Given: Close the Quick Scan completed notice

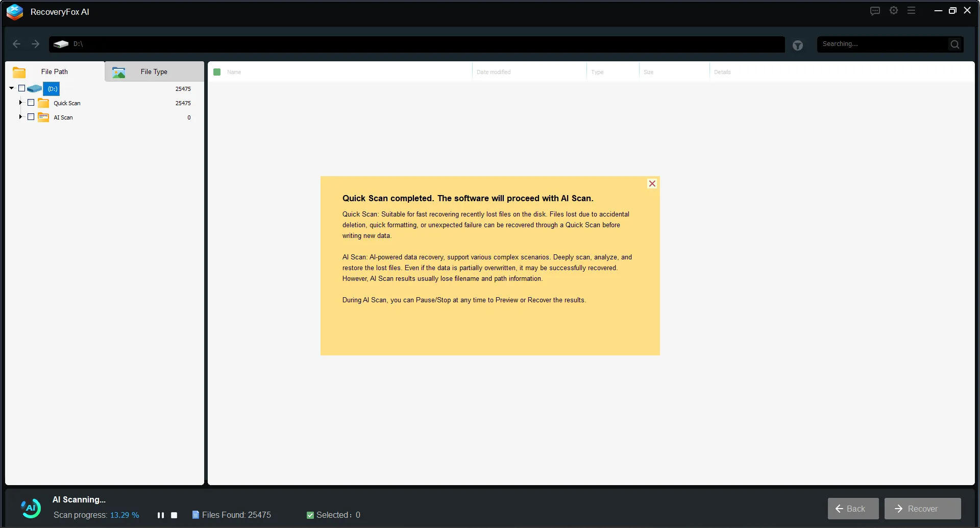Looking at the screenshot, I should (x=652, y=184).
